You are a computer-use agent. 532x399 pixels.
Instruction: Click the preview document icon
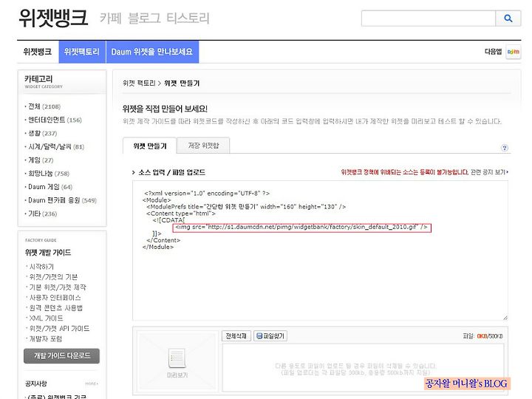point(177,358)
